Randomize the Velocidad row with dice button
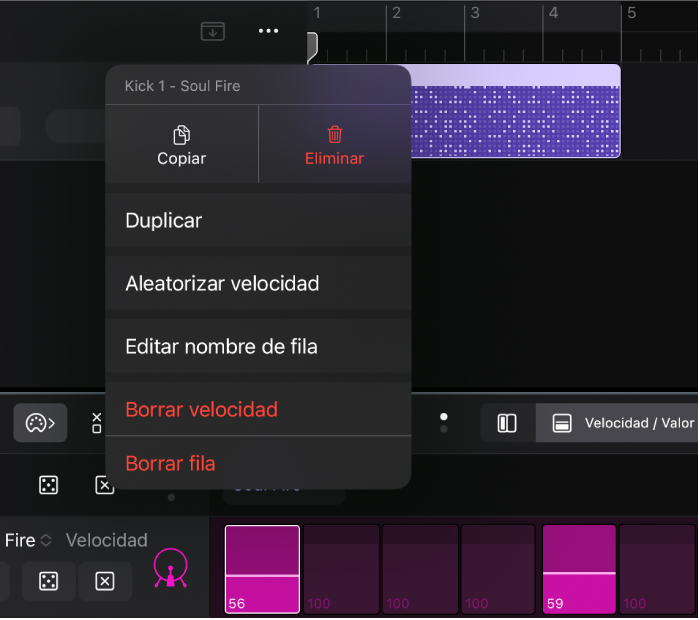 pos(49,583)
